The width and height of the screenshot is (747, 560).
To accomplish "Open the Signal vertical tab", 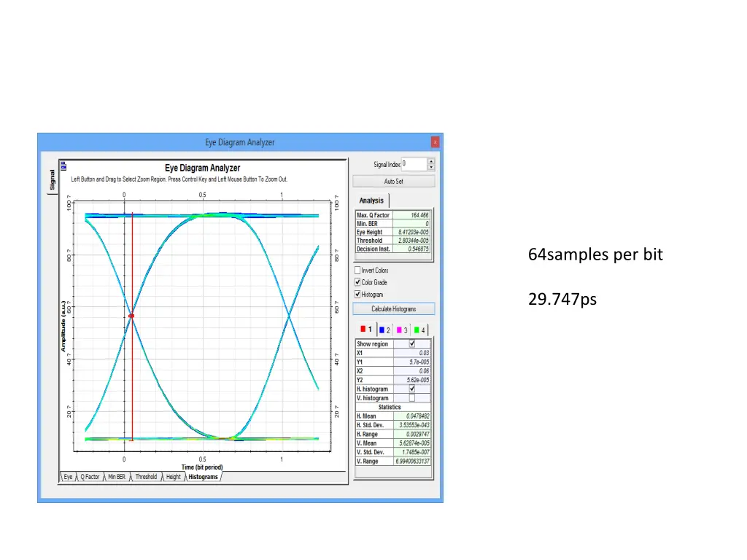I will [52, 179].
